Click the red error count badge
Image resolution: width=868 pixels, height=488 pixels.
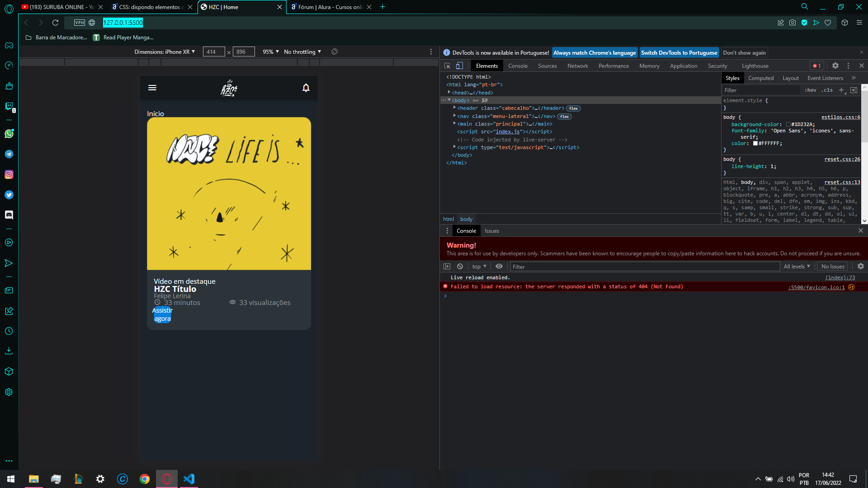[817, 66]
